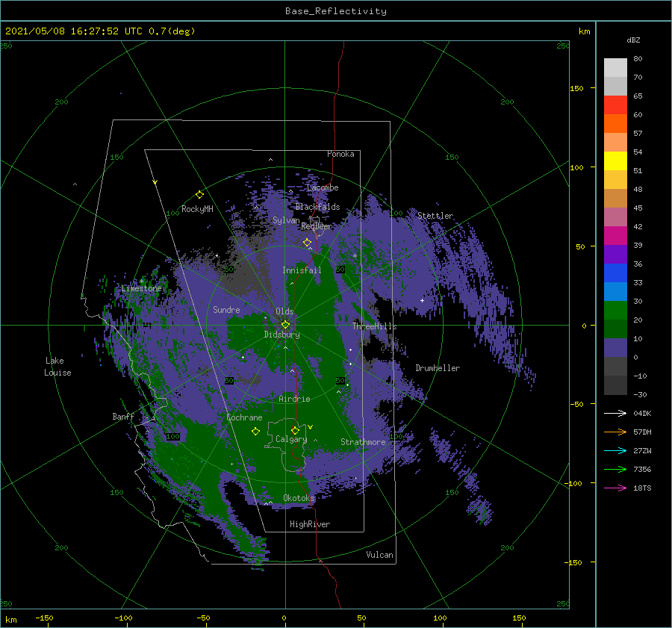672x628 pixels.
Task: Click the Drumheller city label
Action: pyautogui.click(x=438, y=368)
